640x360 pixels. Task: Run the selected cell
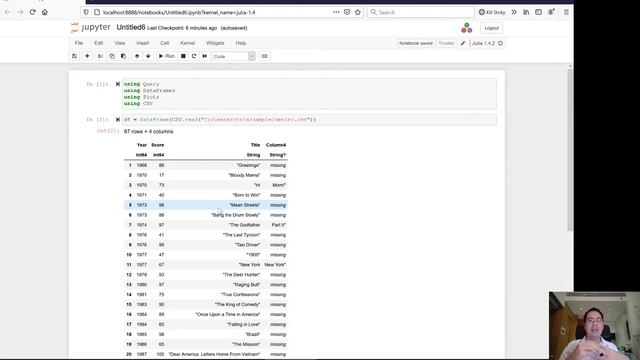pos(167,56)
